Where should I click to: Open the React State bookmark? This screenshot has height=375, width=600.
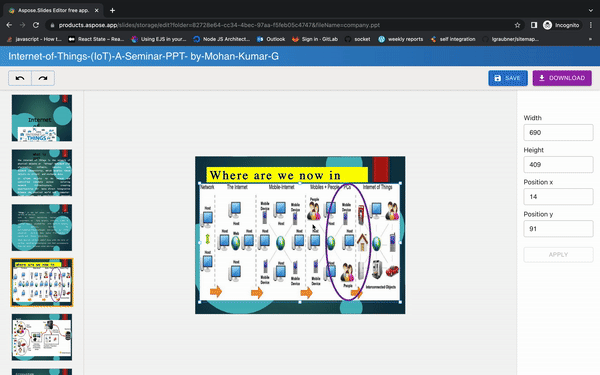click(x=96, y=39)
